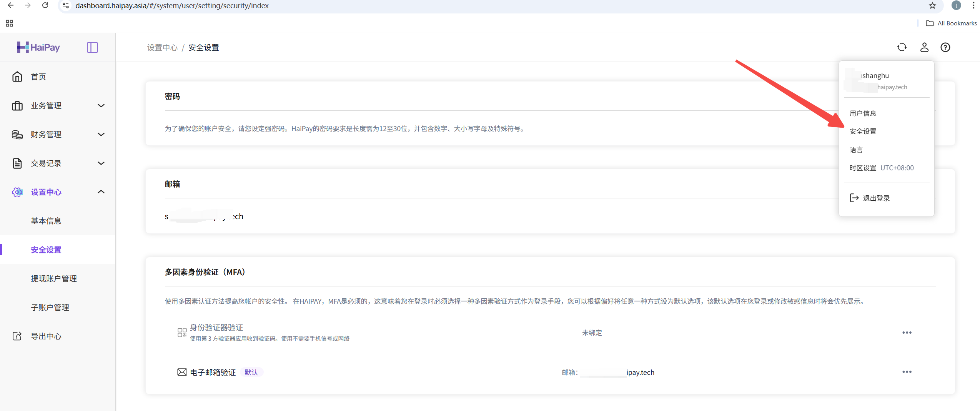
Task: Open the user profile icon menu
Action: tap(924, 47)
